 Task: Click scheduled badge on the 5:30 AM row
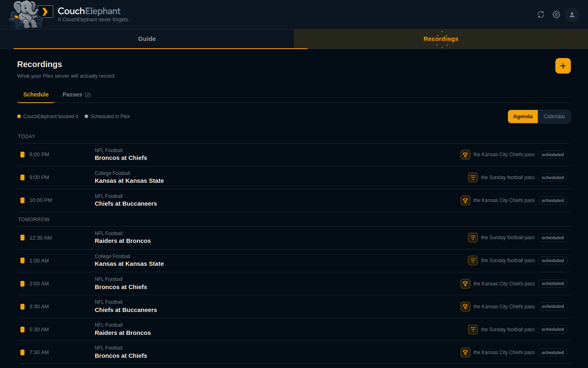pos(553,329)
